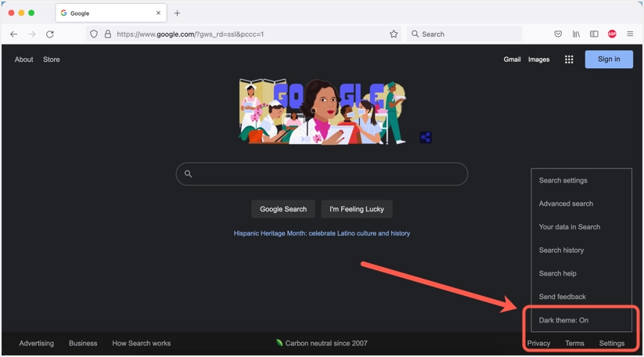Close the Google tab
This screenshot has width=644, height=357.
pyautogui.click(x=158, y=13)
